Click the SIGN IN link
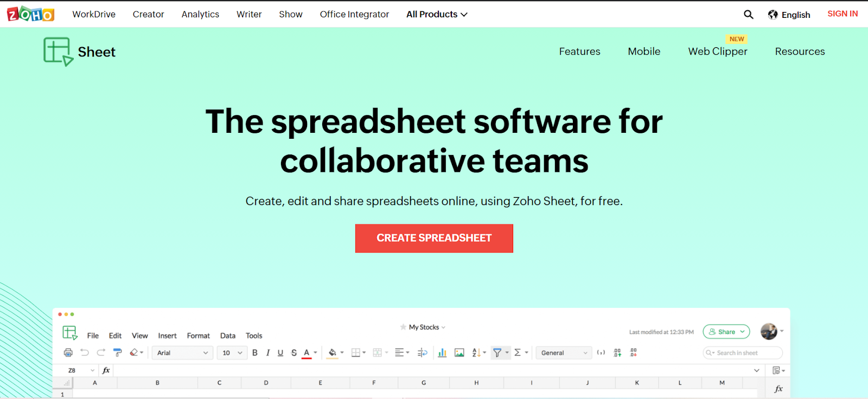Viewport: 868px width, 399px height. 843,14
